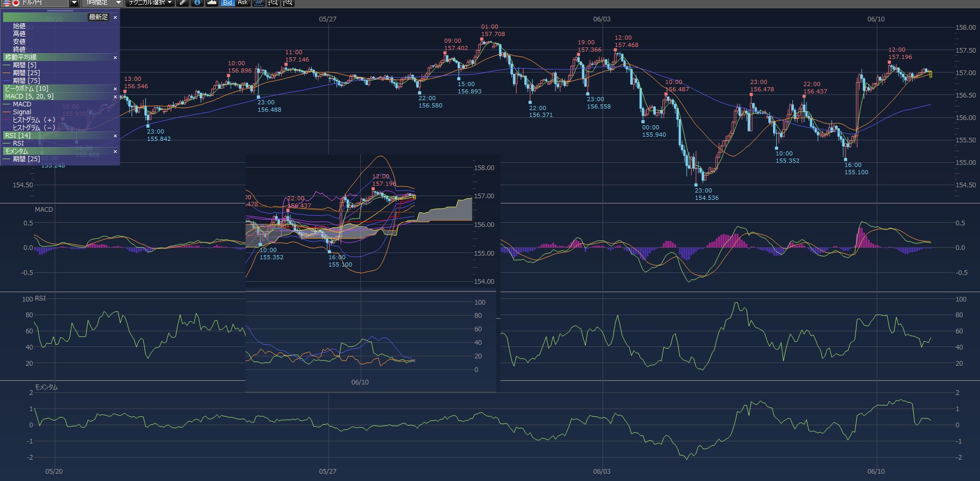Close the RSI [14] legend section
The image size is (980, 481).
[x=115, y=136]
